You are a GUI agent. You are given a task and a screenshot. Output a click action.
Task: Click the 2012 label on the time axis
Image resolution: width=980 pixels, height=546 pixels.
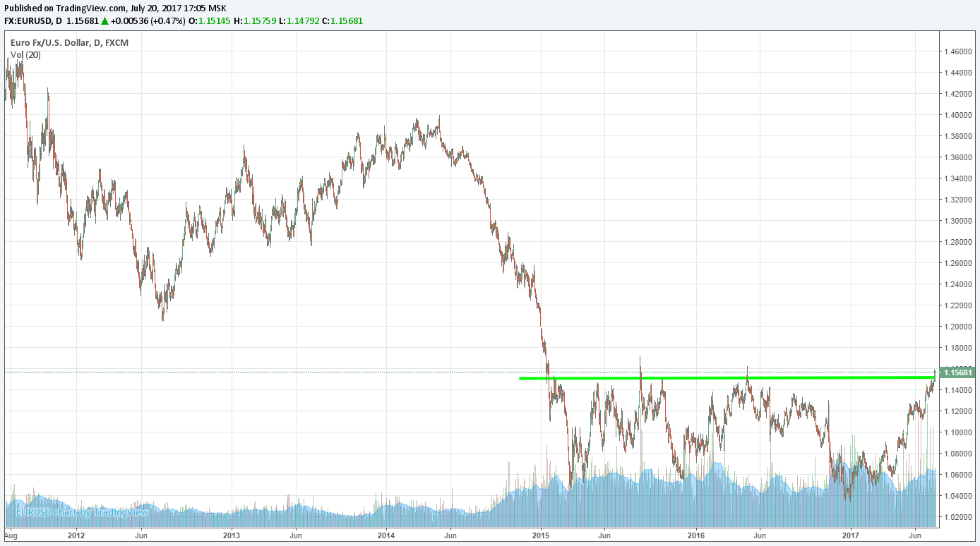point(76,535)
